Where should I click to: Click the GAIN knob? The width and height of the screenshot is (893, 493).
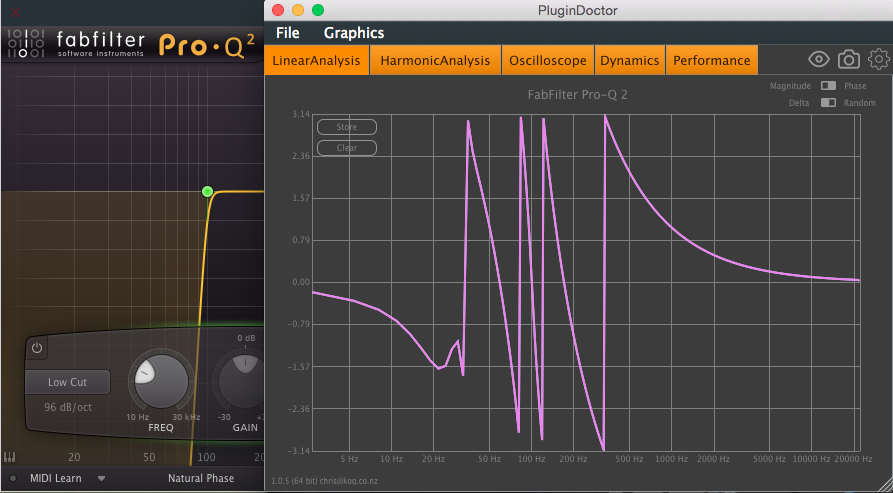(x=245, y=381)
